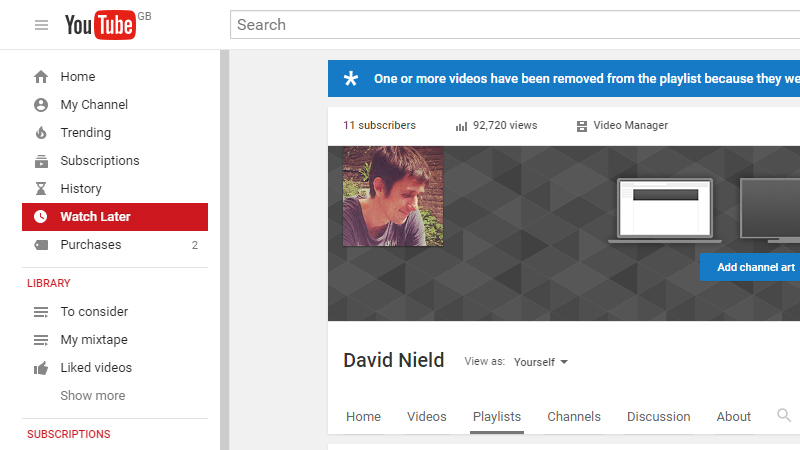
Task: Click David Nield's profile picture
Action: coord(393,196)
